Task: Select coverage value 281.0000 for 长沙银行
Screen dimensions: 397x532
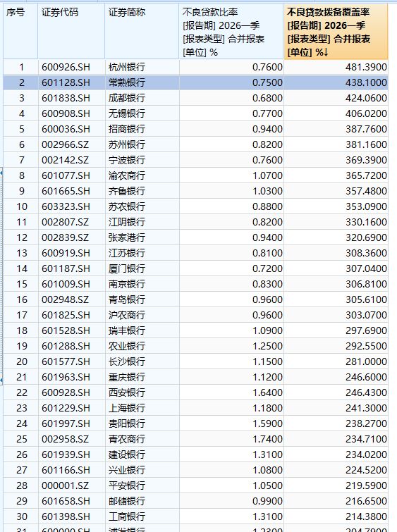Action: pos(366,361)
